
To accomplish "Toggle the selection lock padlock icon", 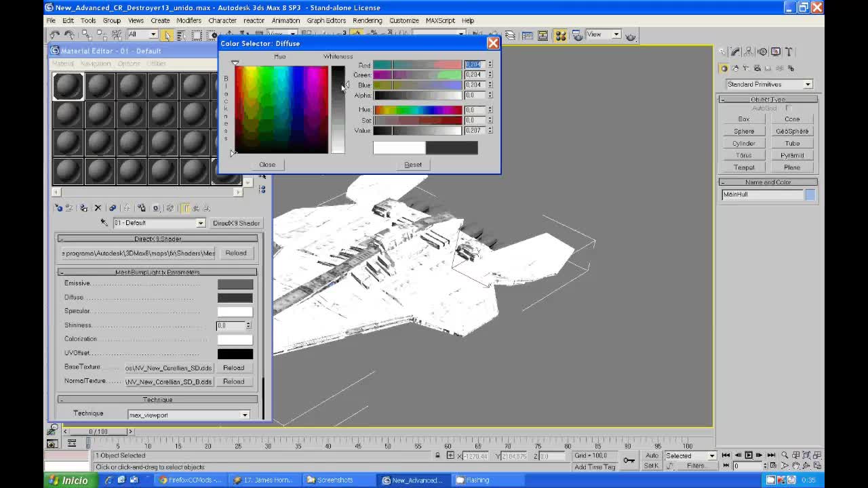I will point(437,455).
